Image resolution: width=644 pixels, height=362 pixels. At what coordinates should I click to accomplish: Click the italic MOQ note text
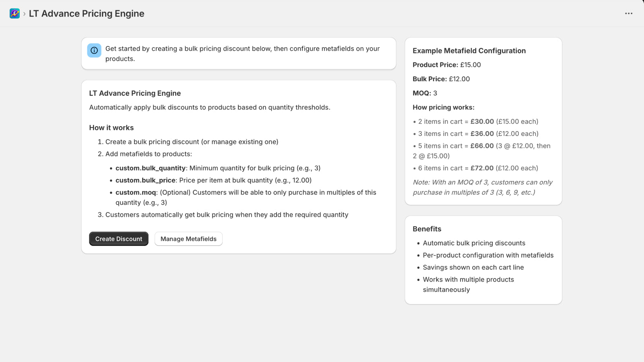[483, 187]
